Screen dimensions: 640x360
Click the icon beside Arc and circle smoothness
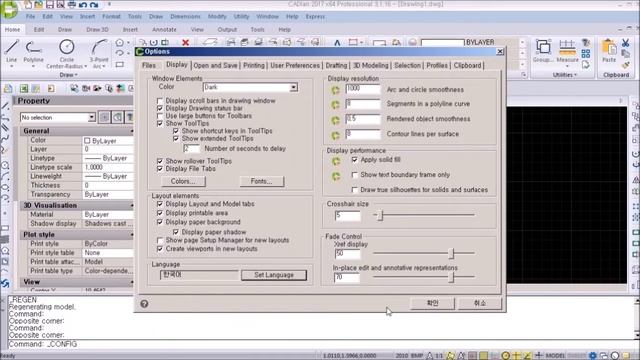coord(336,90)
